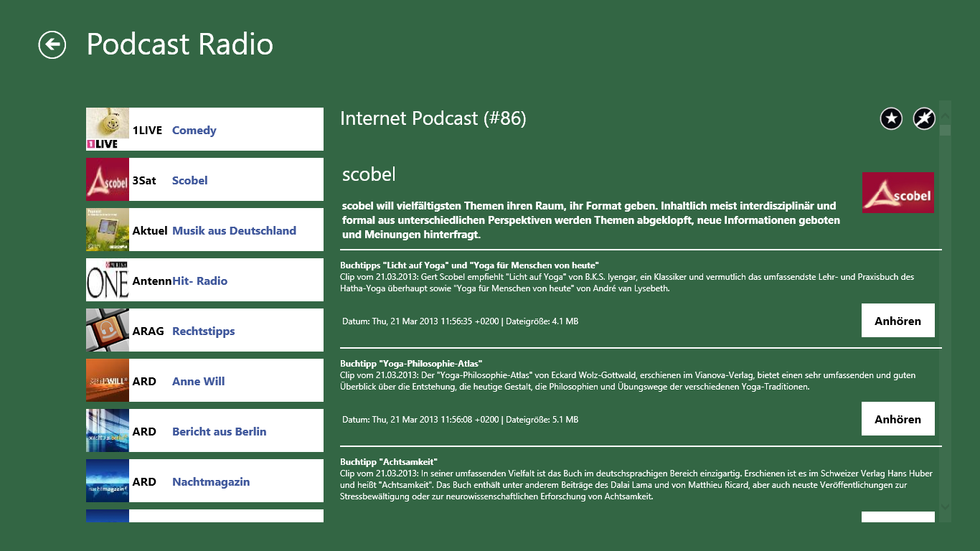Viewport: 980px width, 551px height.
Task: Open the 1LIVE Comedy thumbnail
Action: coord(108,129)
